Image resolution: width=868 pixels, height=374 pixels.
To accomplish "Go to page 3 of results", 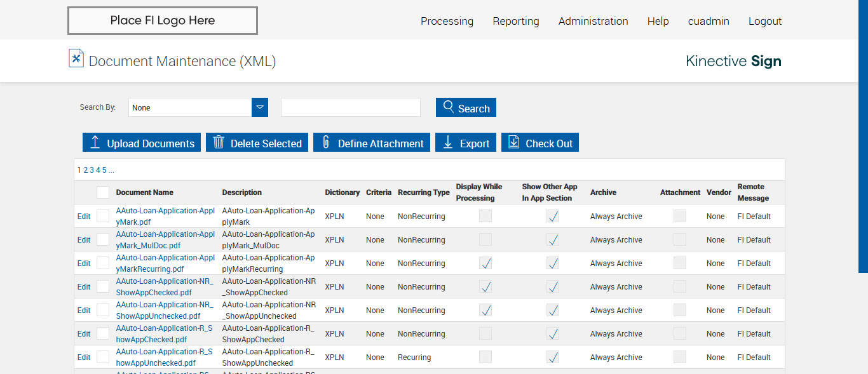I will (92, 170).
